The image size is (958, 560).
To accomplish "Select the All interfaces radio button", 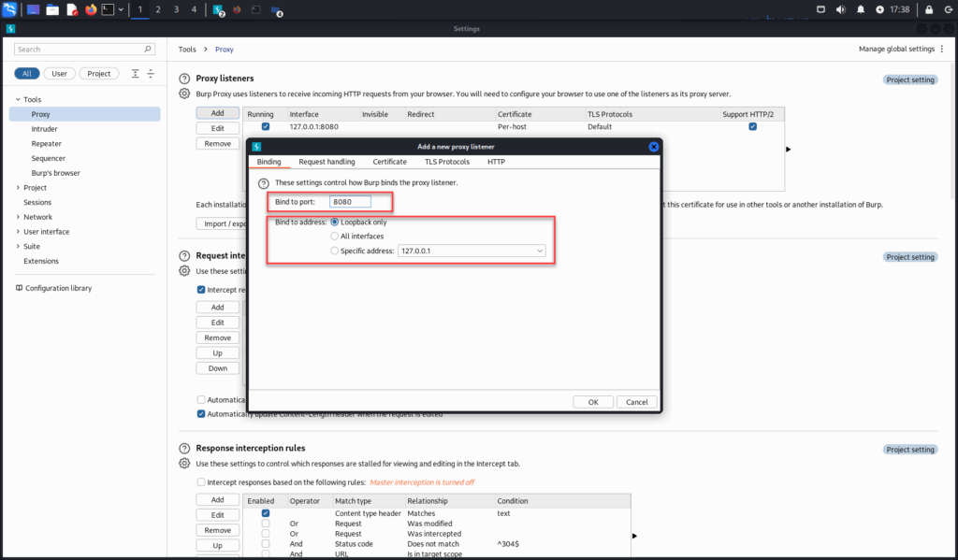I will (x=334, y=236).
